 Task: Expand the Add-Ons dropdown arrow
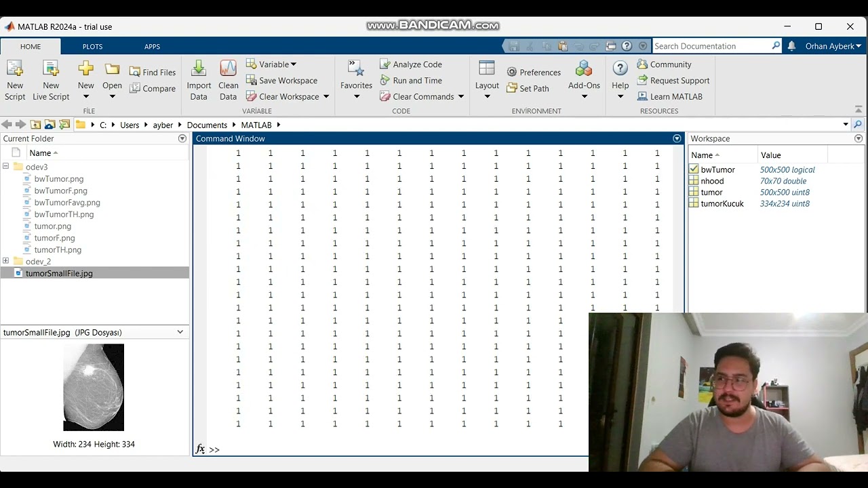[x=584, y=97]
